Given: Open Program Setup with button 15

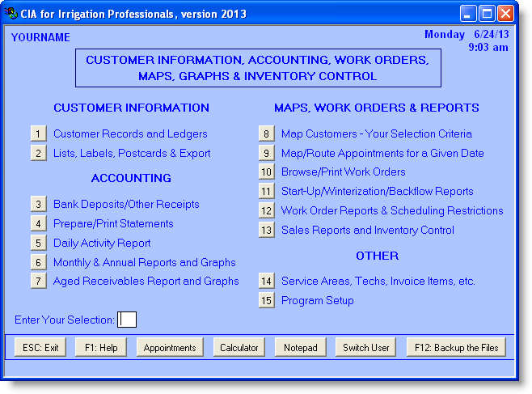Looking at the screenshot, I should pos(267,300).
